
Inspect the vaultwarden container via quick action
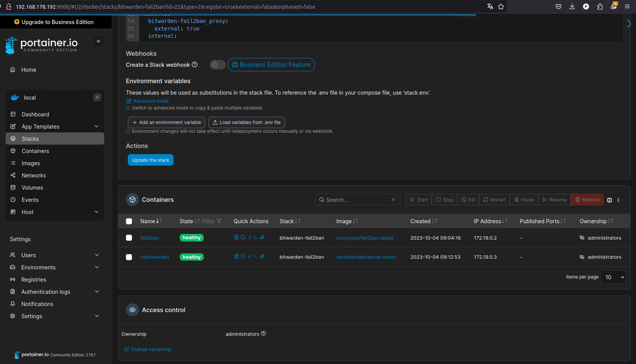coord(243,256)
